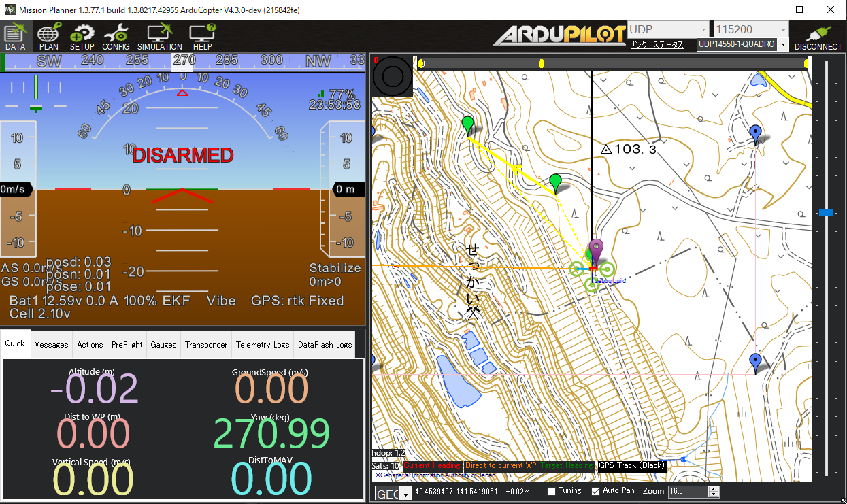Image resolution: width=847 pixels, height=504 pixels.
Task: Click the リンク ステータス link stats link
Action: click(x=656, y=44)
